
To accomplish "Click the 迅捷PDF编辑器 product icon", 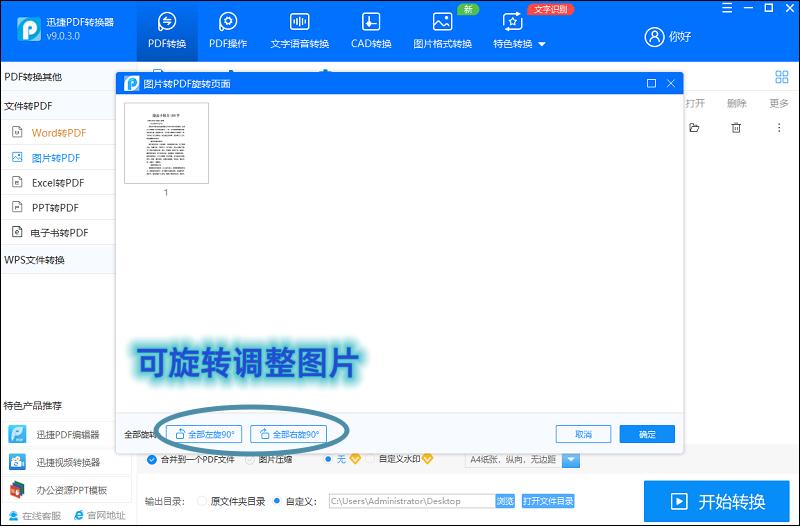I will tap(17, 434).
